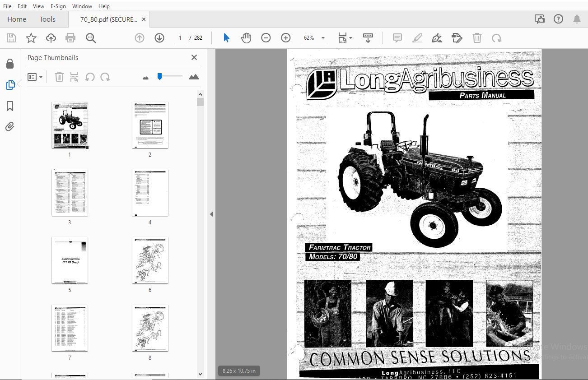
Task: Open the E-Sign menu
Action: 58,6
